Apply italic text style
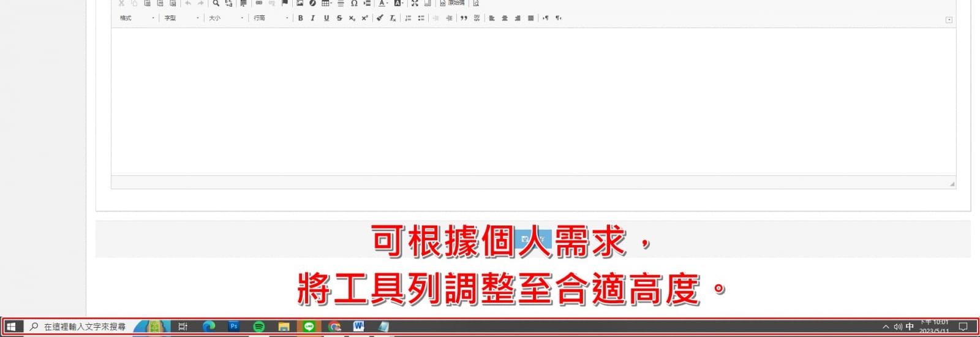 (x=313, y=18)
